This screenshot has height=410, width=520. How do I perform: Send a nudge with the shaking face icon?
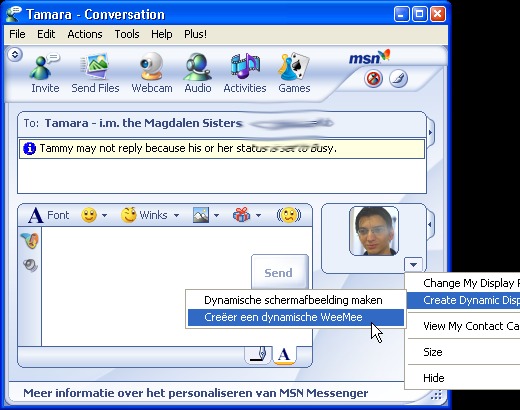tap(289, 215)
